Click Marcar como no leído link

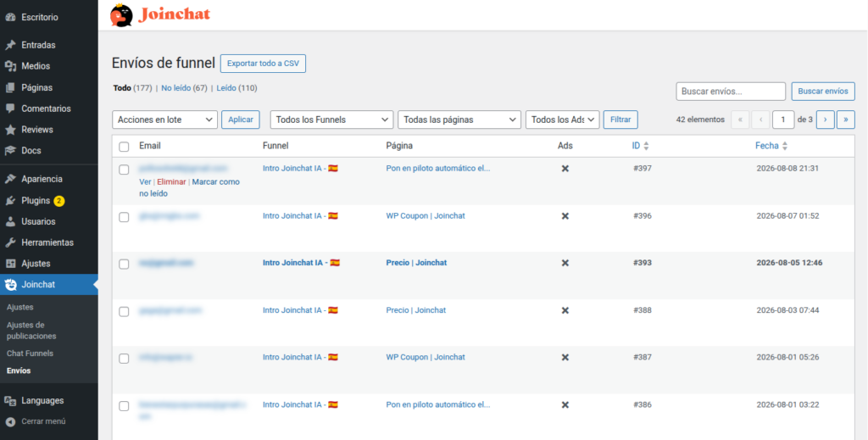tap(189, 187)
